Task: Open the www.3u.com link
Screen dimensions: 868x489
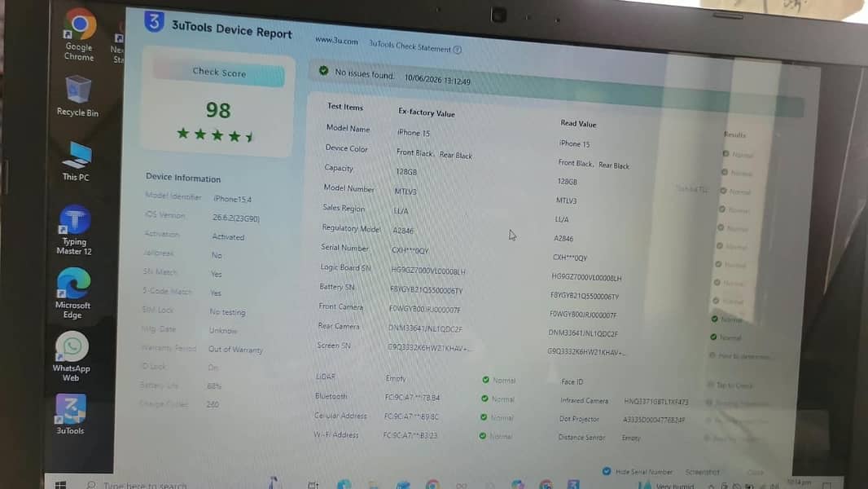Action: [x=336, y=41]
